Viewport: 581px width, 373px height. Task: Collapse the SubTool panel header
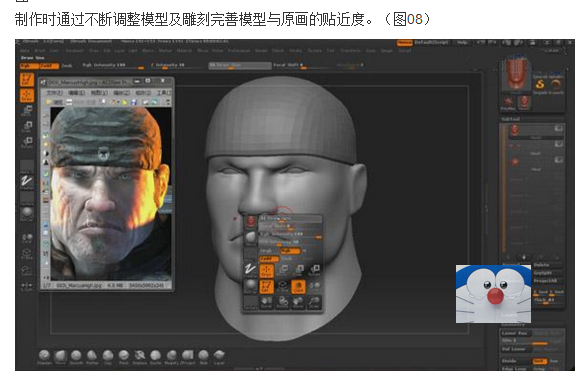511,119
